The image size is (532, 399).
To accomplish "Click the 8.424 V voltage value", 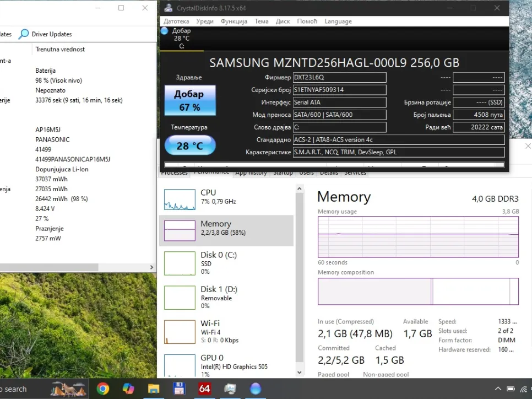I will pos(45,208).
